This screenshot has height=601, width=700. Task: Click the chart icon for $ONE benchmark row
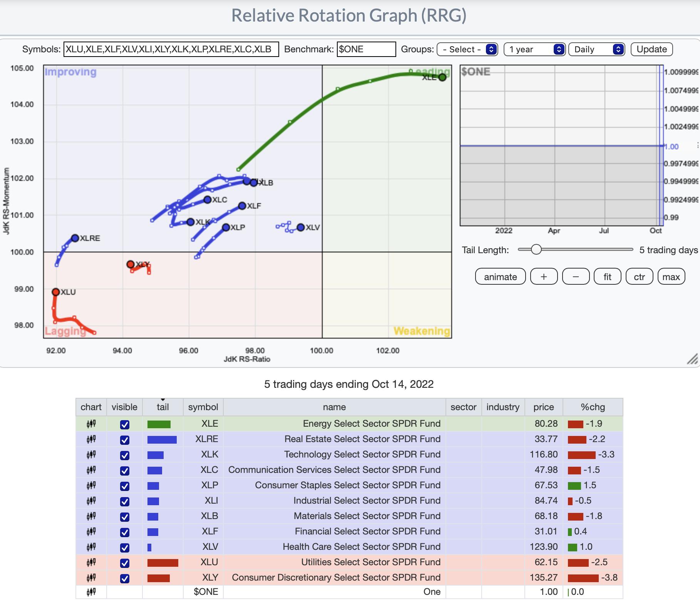(x=91, y=592)
